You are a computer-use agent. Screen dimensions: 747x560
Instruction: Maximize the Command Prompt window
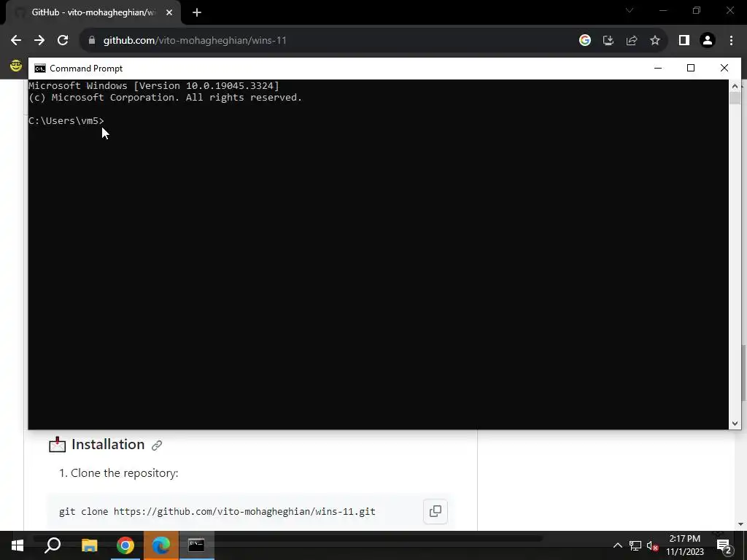(x=691, y=68)
